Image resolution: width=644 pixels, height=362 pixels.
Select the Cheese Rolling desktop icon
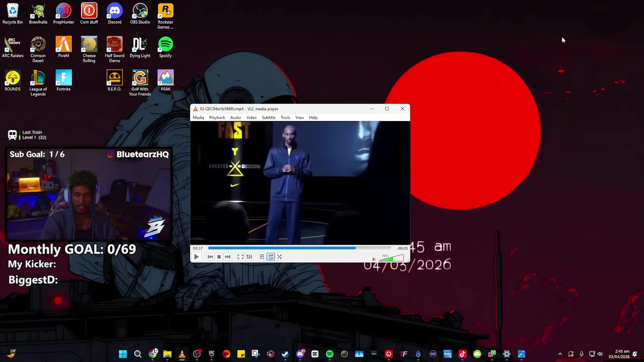click(89, 50)
